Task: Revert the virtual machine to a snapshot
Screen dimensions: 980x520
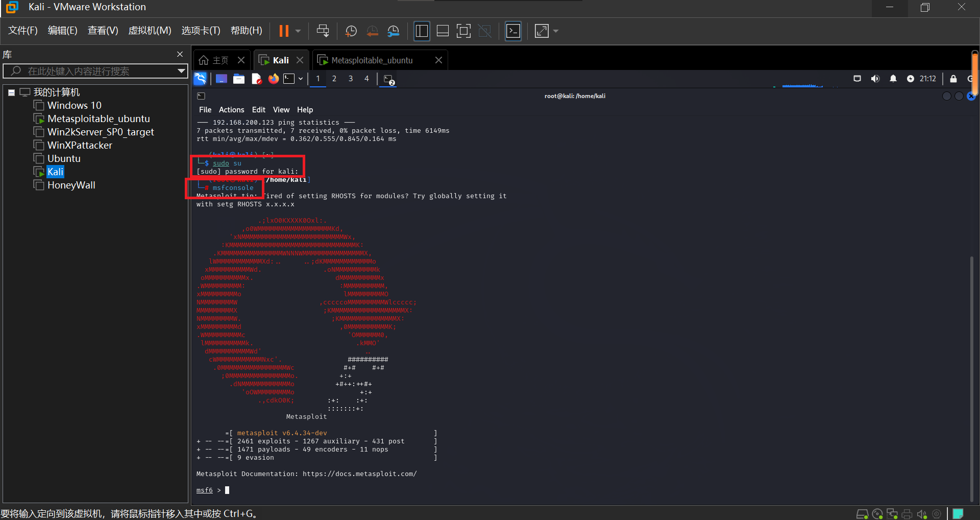Action: [x=373, y=31]
